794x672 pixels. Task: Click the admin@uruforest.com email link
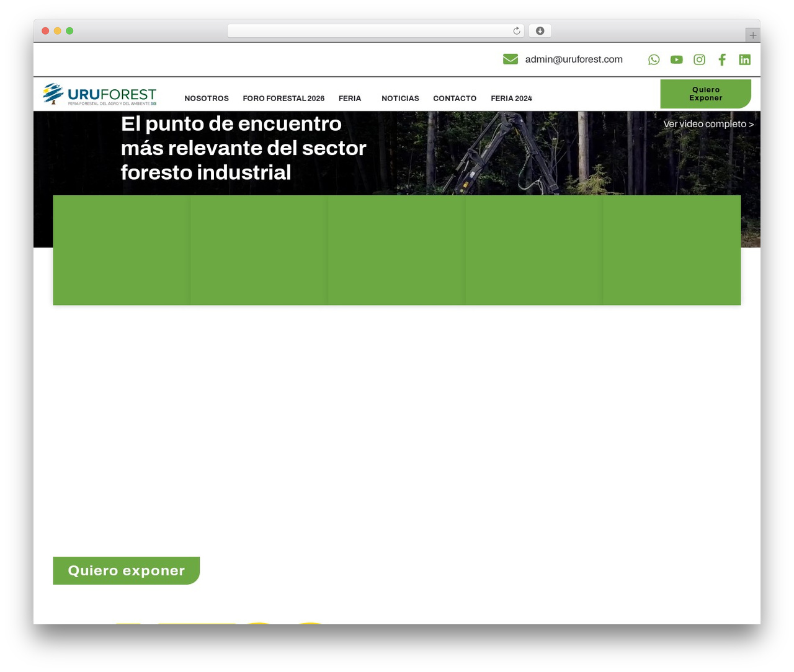pos(574,60)
